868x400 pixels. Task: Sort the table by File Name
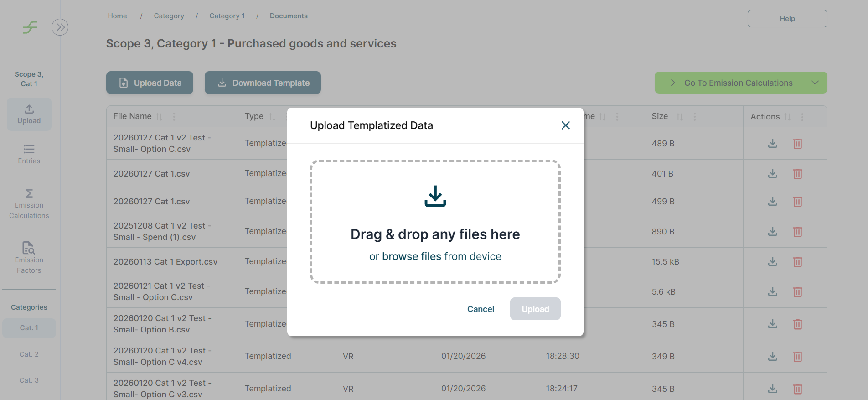point(159,117)
